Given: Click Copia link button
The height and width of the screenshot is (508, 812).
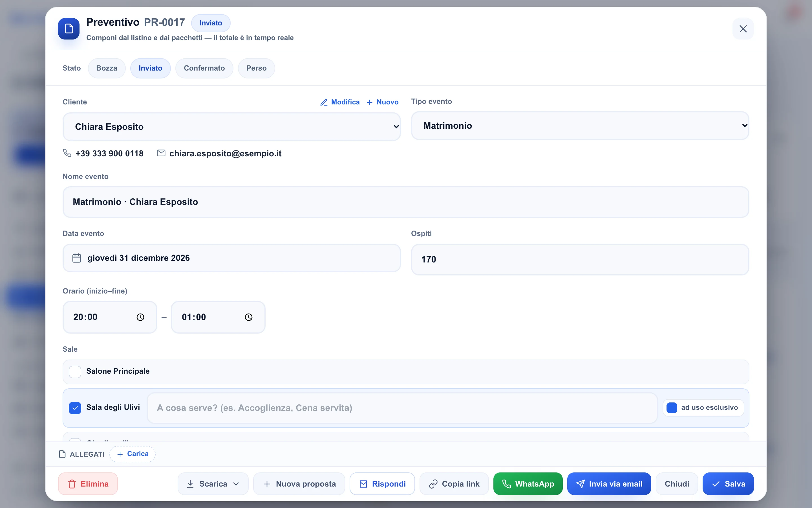Looking at the screenshot, I should (454, 484).
